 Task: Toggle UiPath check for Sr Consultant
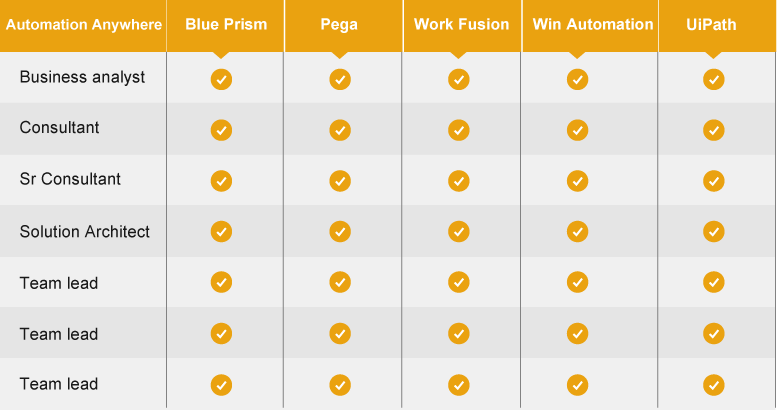coord(714,180)
